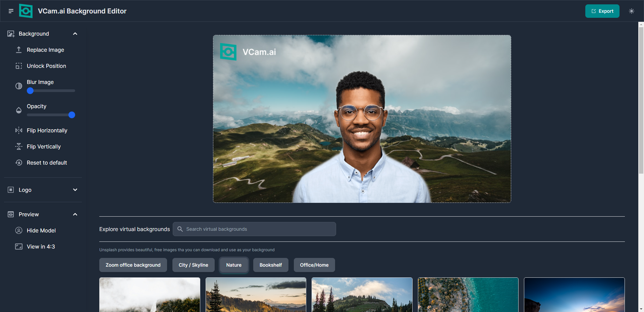Switch preview to 4:3 aspect ratio
This screenshot has width=644, height=312.
41,247
